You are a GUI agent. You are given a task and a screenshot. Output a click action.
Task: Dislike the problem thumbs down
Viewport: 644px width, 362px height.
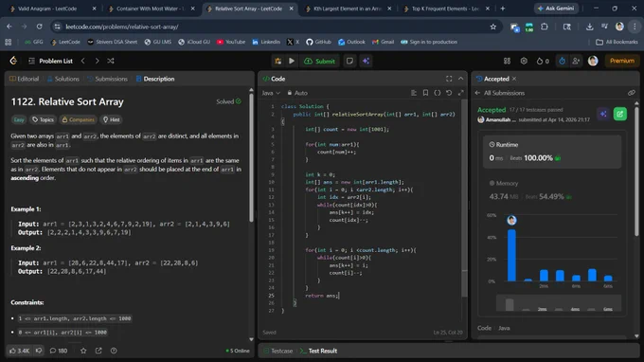coord(39,351)
